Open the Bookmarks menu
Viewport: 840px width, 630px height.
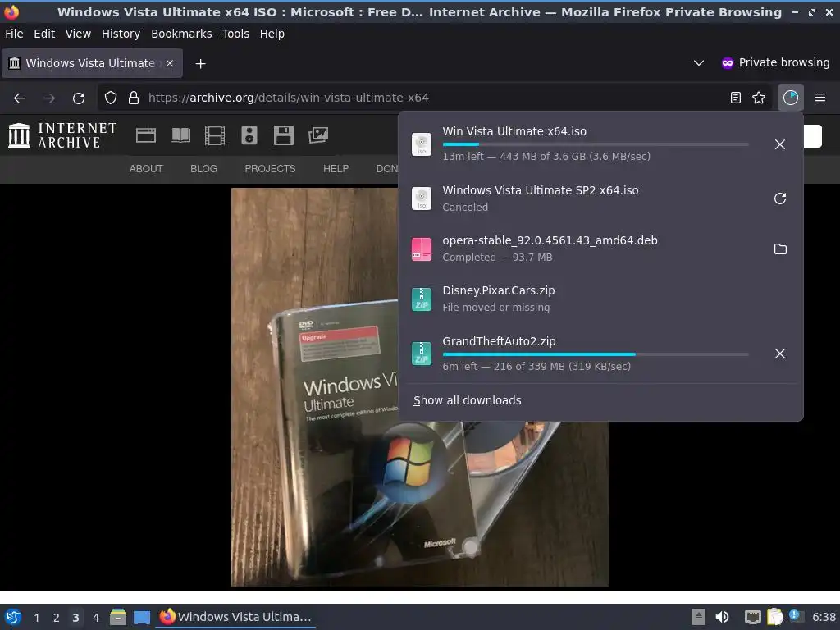(181, 34)
